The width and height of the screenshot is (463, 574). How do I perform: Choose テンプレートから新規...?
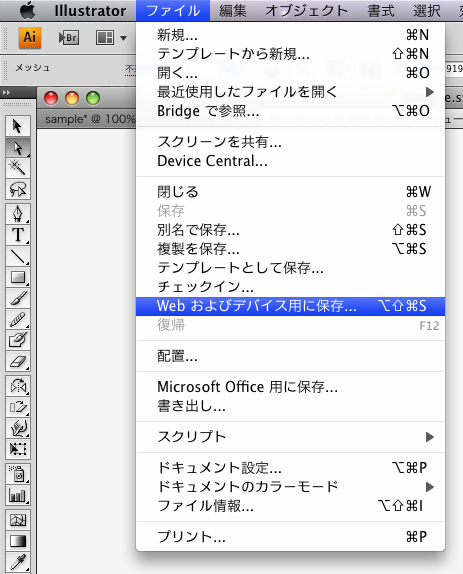(291, 54)
